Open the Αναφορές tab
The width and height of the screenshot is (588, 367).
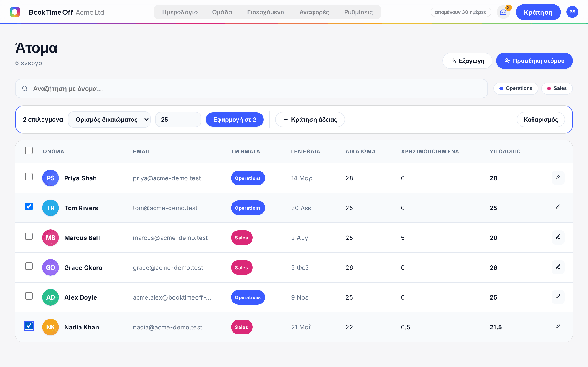[x=314, y=12]
